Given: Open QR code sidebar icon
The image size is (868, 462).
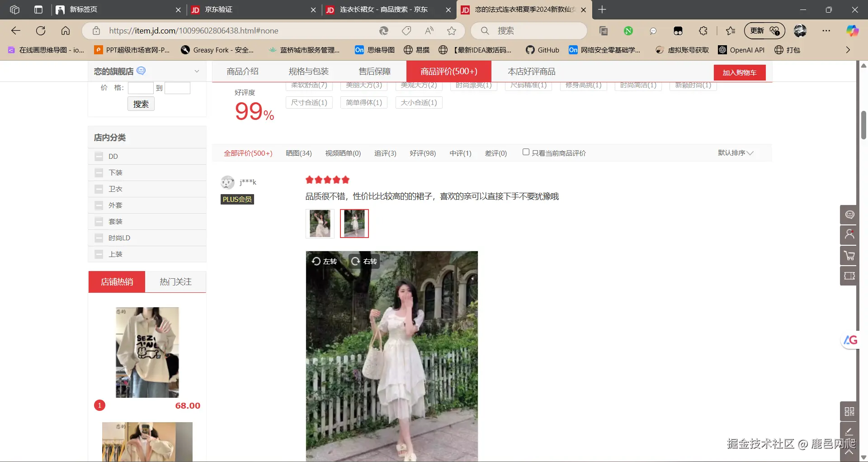Looking at the screenshot, I should [x=849, y=411].
